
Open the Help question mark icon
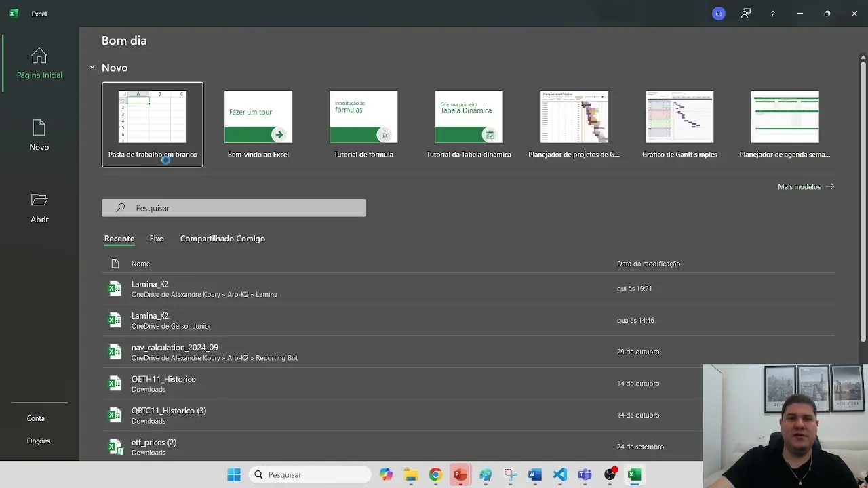pyautogui.click(x=772, y=14)
